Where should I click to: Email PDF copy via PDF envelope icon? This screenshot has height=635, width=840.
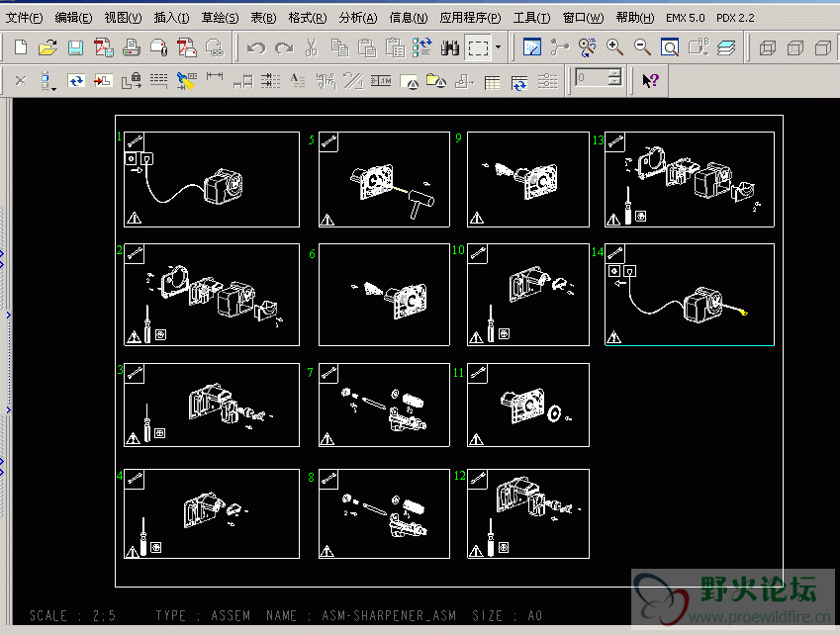pos(187,47)
